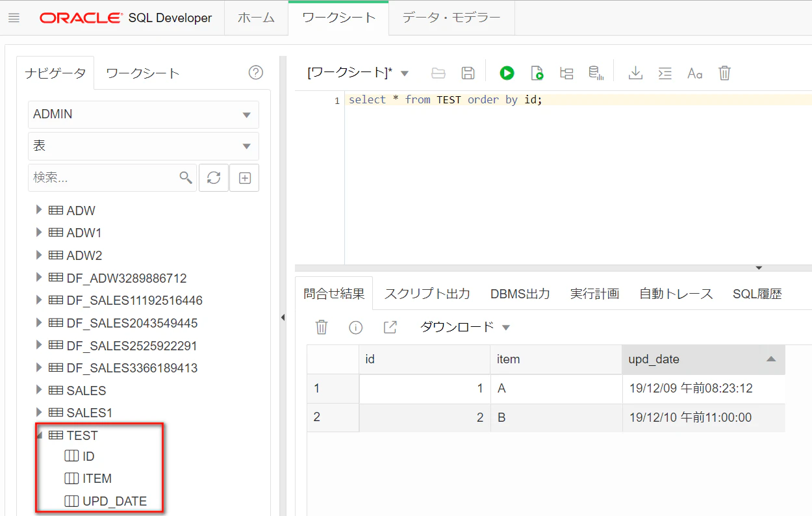Toggle text case with Aa icon
This screenshot has height=516, width=812.
[x=694, y=73]
